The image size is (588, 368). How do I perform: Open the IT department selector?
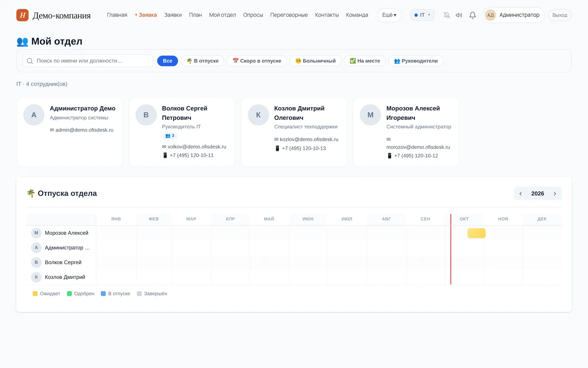422,15
